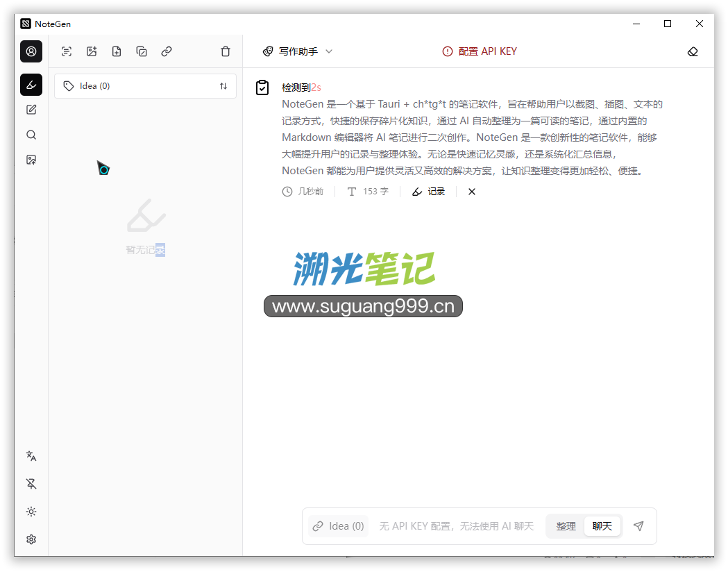Click the screenshot scan record icon
This screenshot has height=572, width=728.
67,51
